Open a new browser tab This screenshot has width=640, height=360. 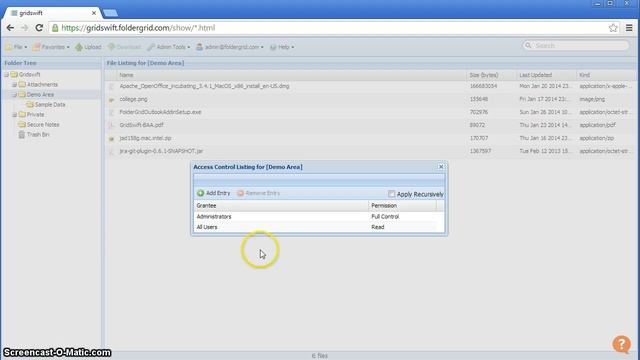(110, 13)
